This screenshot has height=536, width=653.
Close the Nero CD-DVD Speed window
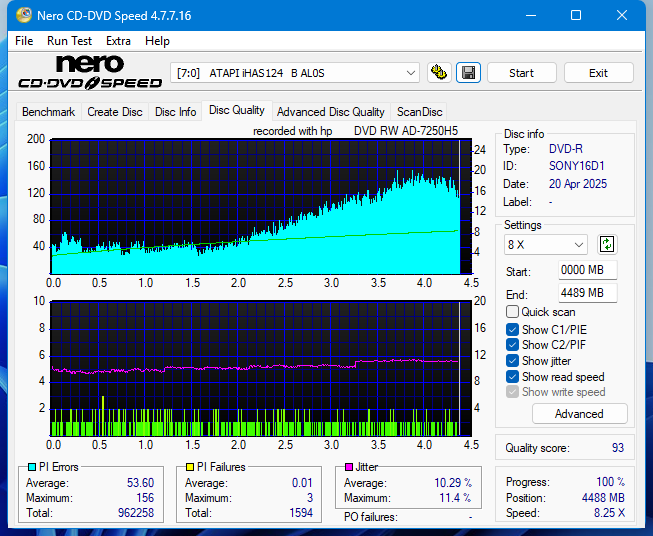(622, 15)
